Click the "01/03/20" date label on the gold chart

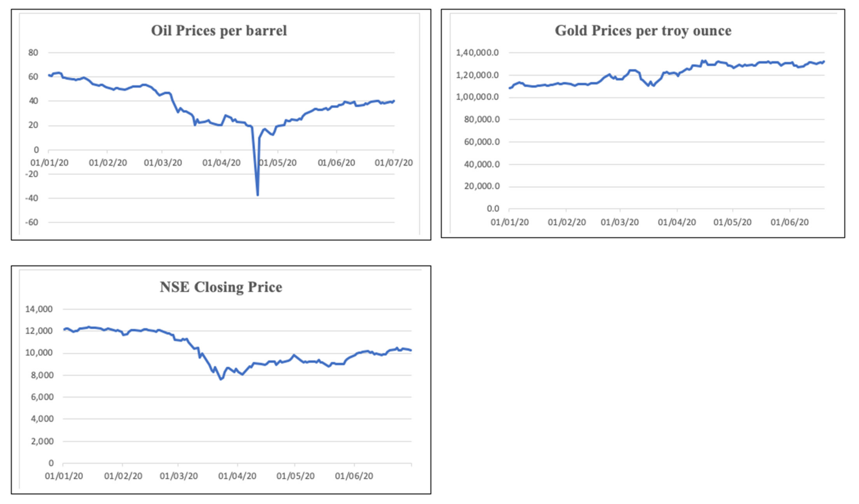(620, 222)
